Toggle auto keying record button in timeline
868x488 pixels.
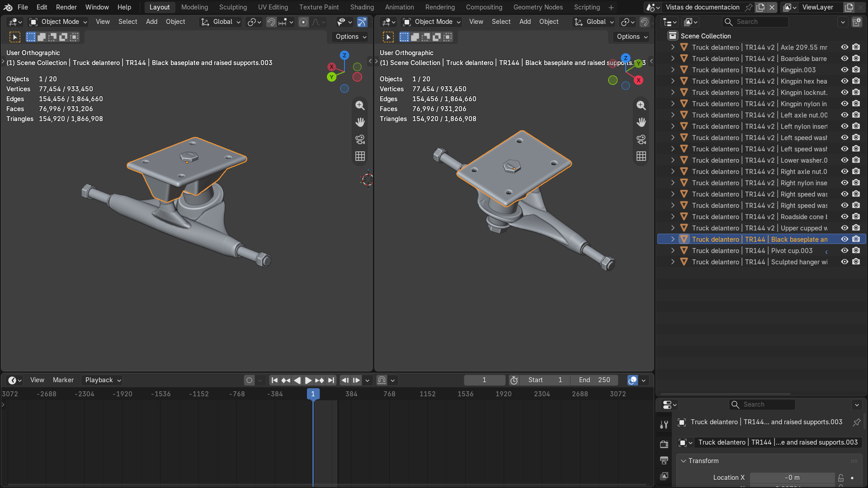[x=249, y=380]
